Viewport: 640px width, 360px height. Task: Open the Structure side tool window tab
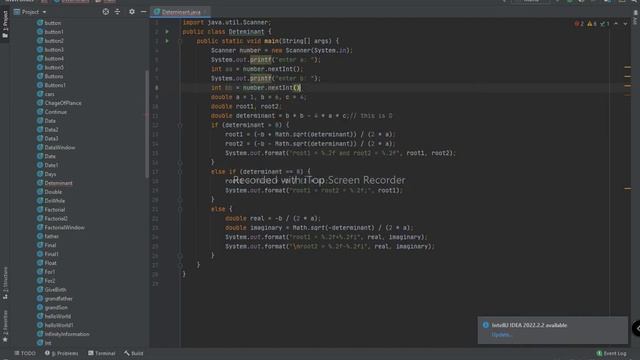(x=5, y=283)
